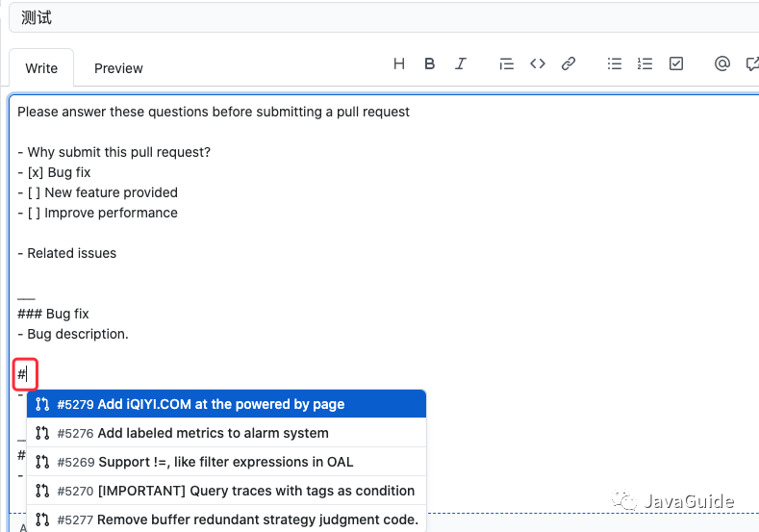The height and width of the screenshot is (532, 759).
Task: Insert a numbered list
Action: (x=645, y=63)
